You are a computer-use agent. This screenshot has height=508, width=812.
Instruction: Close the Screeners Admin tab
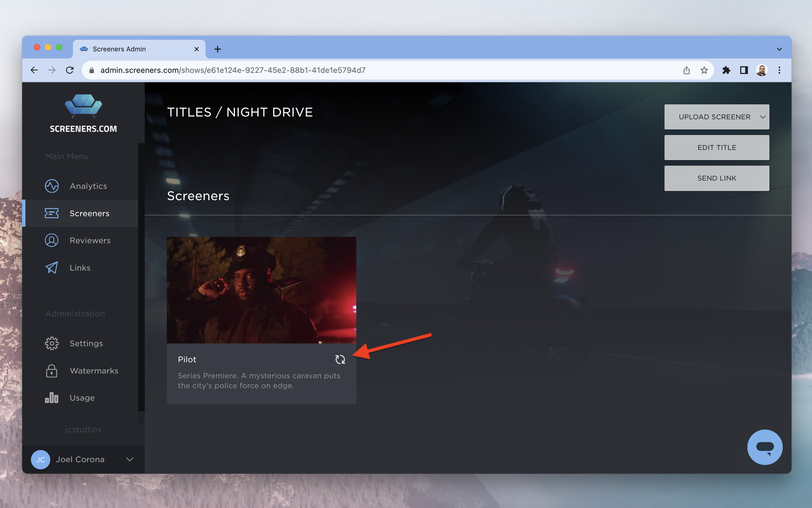[197, 49]
